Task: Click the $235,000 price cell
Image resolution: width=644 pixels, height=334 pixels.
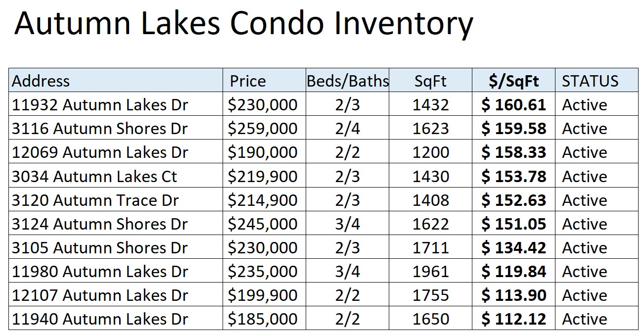Action: [265, 271]
